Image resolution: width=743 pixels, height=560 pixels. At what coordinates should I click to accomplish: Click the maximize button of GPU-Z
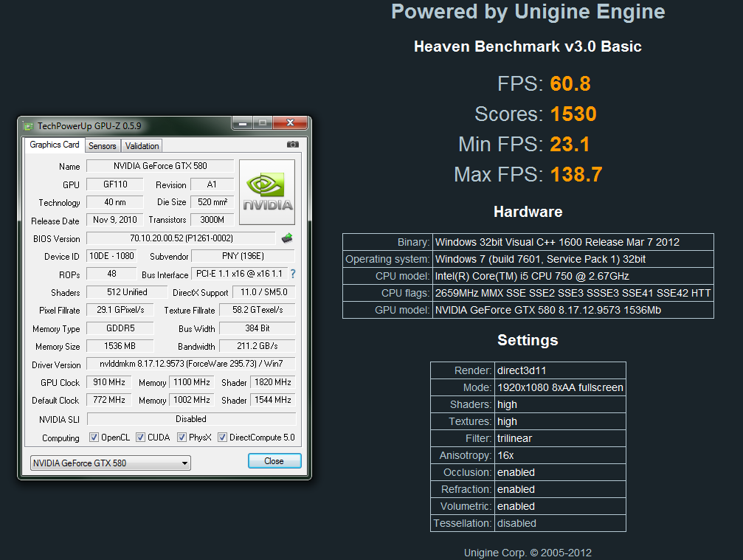263,123
